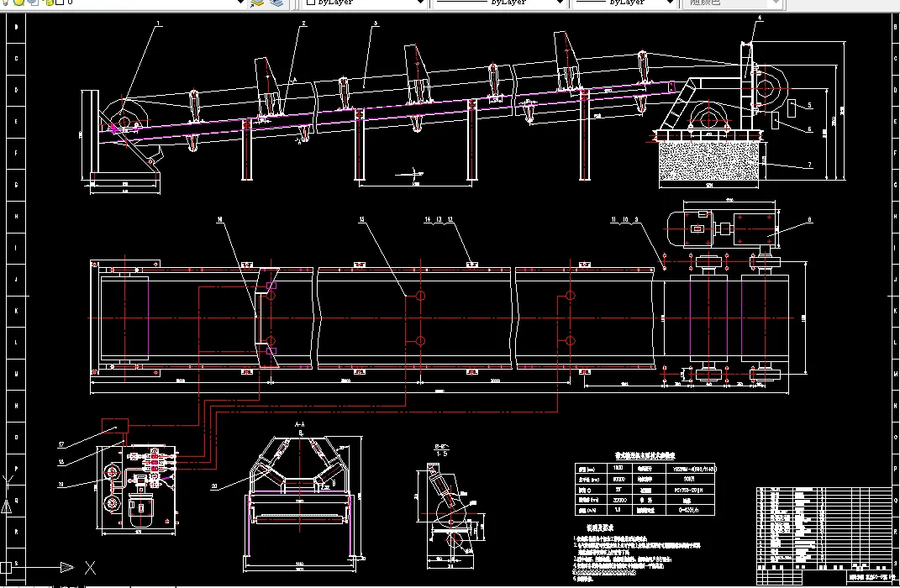The image size is (900, 588).
Task: Select callout number 5 beside drive pulley
Action: tap(809, 106)
